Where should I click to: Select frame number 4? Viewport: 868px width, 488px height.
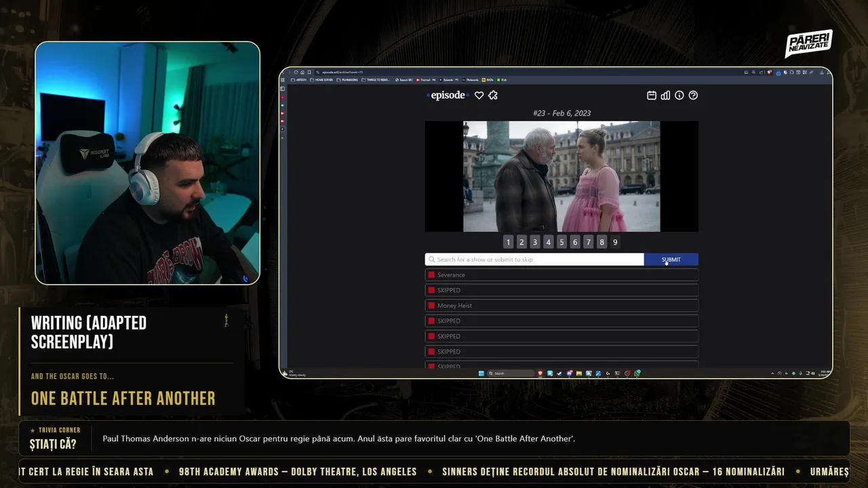(x=549, y=242)
